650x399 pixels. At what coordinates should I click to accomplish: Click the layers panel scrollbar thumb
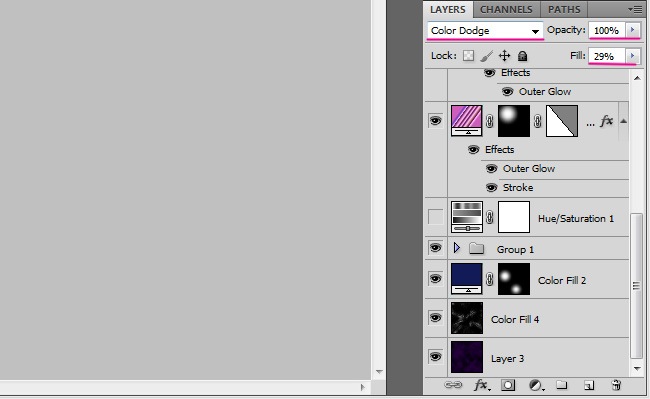tap(636, 285)
